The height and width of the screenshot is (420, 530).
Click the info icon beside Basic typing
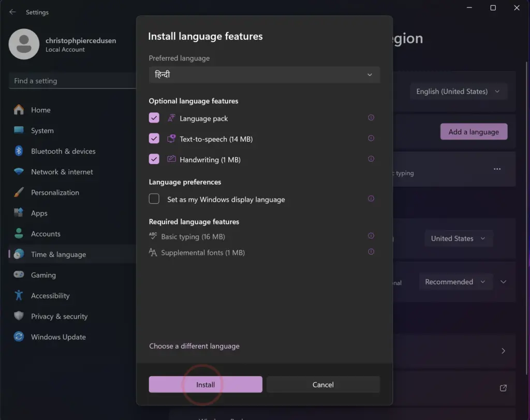pos(371,236)
